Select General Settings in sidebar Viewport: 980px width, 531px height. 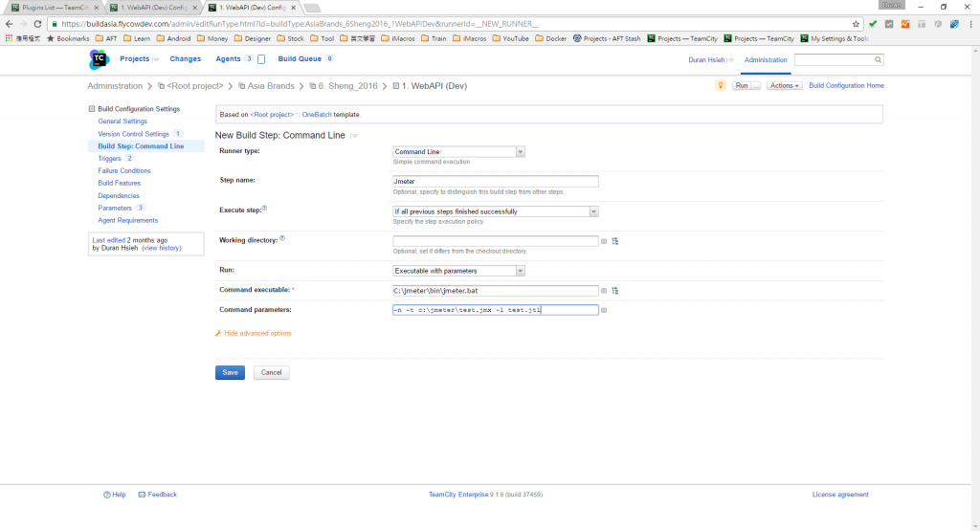coord(122,122)
